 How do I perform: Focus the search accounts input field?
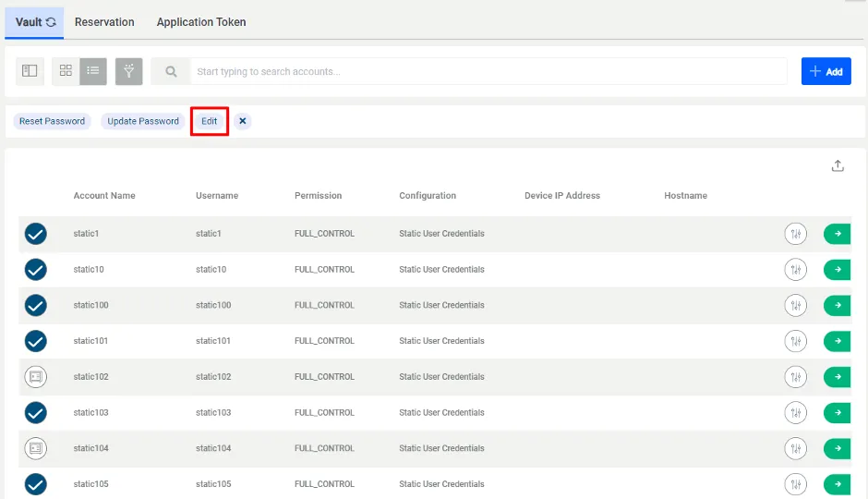coord(488,71)
